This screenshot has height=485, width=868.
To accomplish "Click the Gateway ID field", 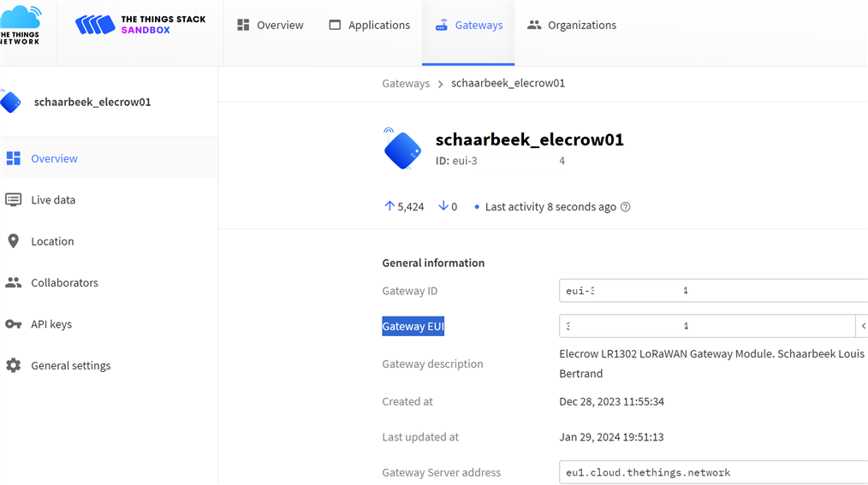I will click(x=714, y=291).
